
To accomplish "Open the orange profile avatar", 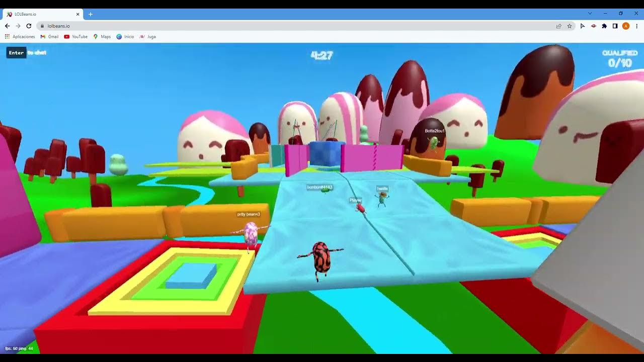I will 626,26.
